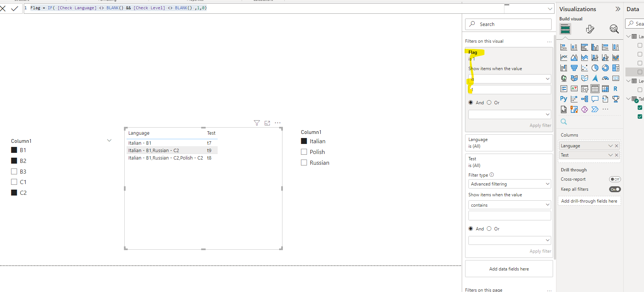Open the filter icon above the table visual
The height and width of the screenshot is (292, 644).
pyautogui.click(x=257, y=123)
